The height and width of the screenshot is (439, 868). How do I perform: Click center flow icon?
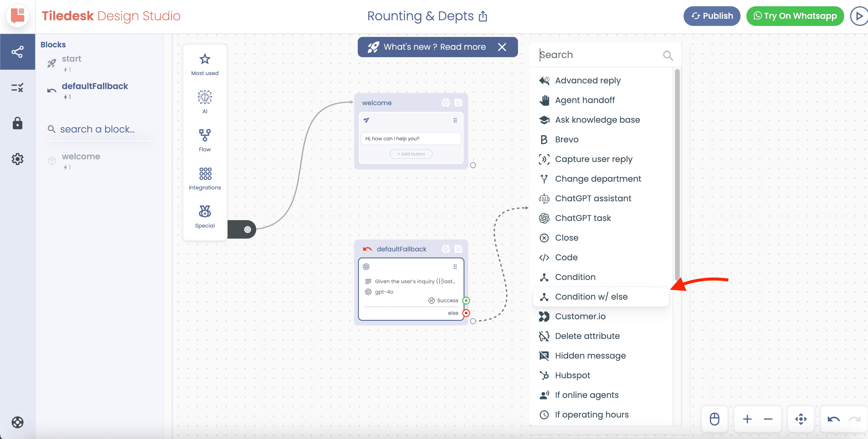click(801, 419)
